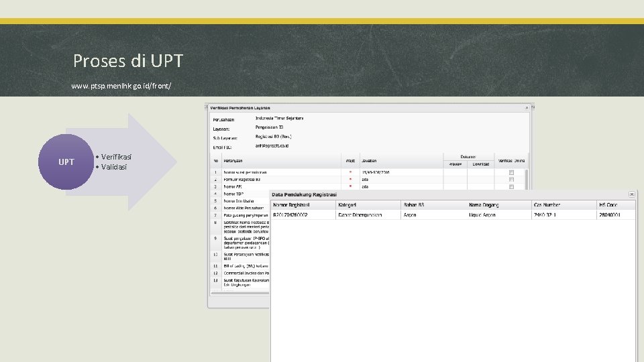Click the HS Code column header
This screenshot has height=362, width=644.
tap(616, 205)
